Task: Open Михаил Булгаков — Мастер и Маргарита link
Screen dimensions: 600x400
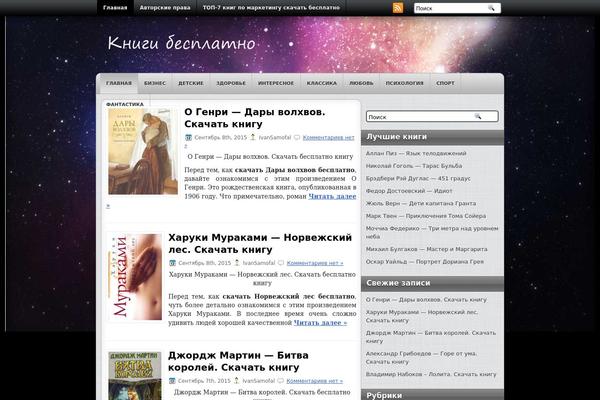Action: pyautogui.click(x=427, y=249)
